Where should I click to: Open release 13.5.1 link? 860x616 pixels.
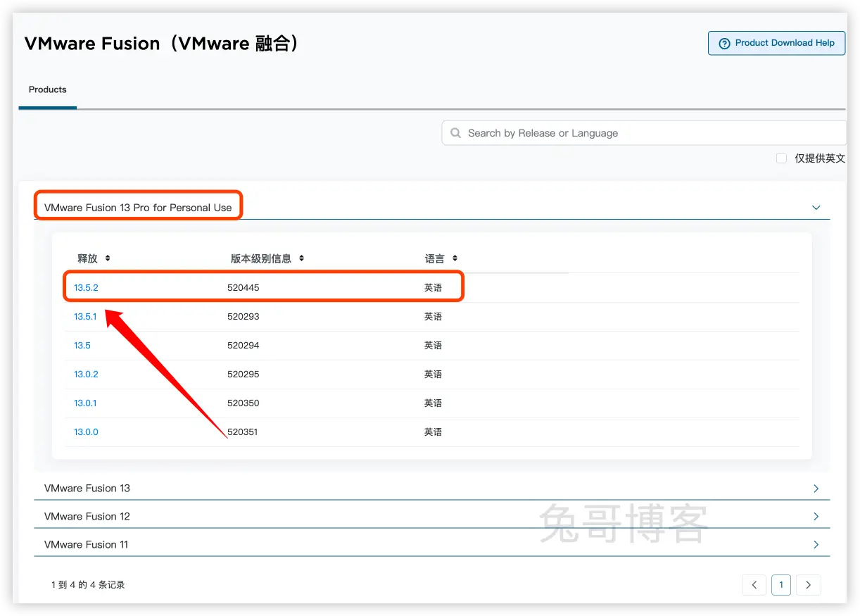point(85,317)
